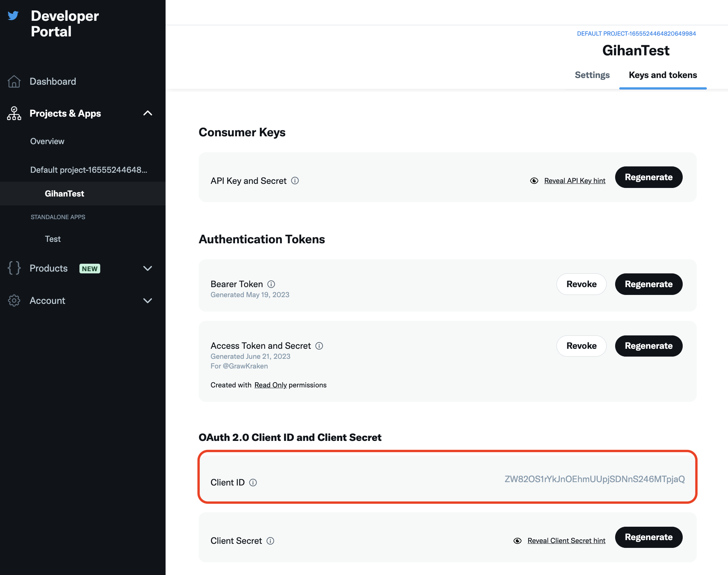
Task: Click the Products menu label
Action: (49, 268)
